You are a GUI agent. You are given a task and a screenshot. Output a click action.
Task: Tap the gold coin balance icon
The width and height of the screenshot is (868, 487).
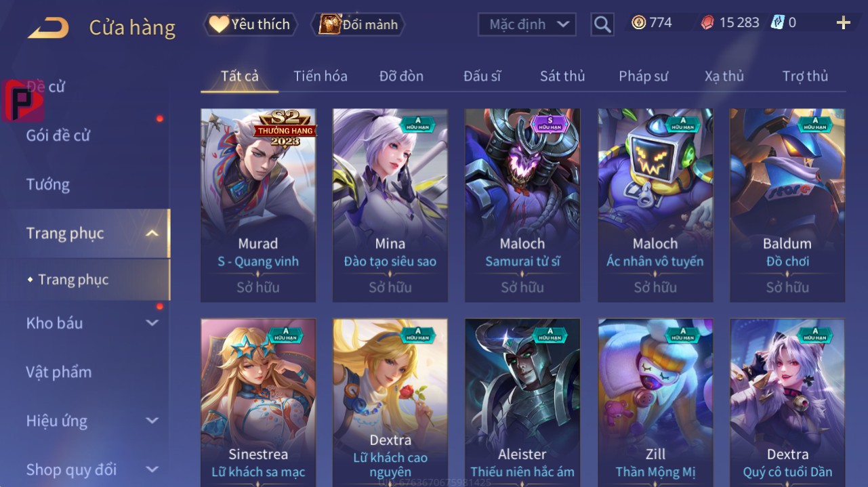(x=638, y=23)
